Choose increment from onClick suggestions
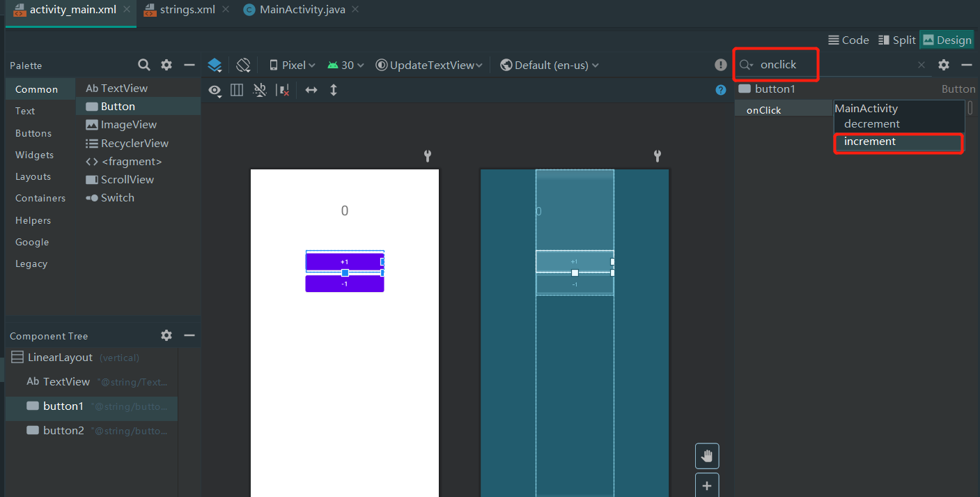This screenshot has height=497, width=980. (899, 142)
